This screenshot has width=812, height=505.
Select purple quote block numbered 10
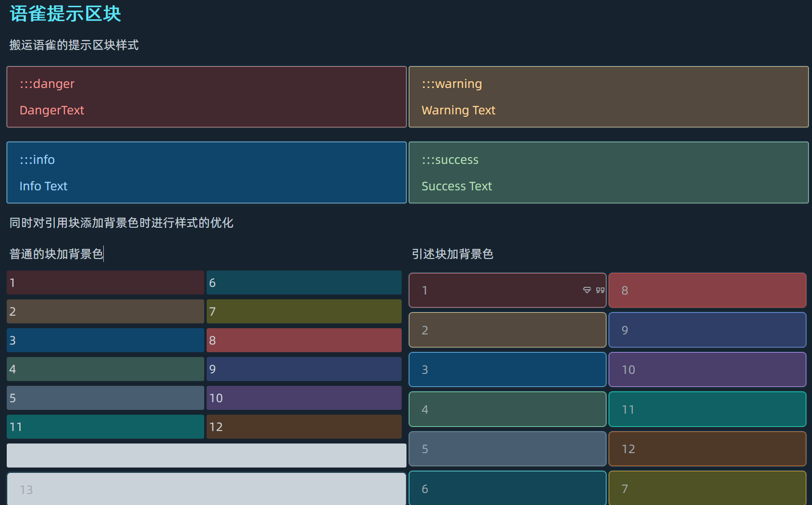pos(707,370)
